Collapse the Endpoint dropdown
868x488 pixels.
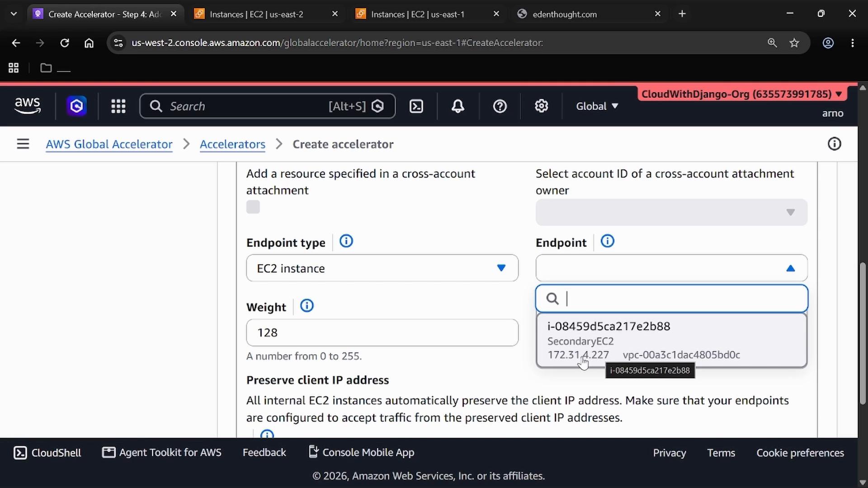pos(671,268)
